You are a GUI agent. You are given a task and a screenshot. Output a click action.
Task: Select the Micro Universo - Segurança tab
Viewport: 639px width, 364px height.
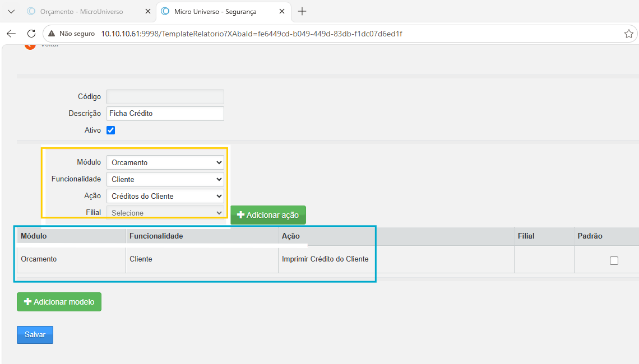pyautogui.click(x=215, y=11)
